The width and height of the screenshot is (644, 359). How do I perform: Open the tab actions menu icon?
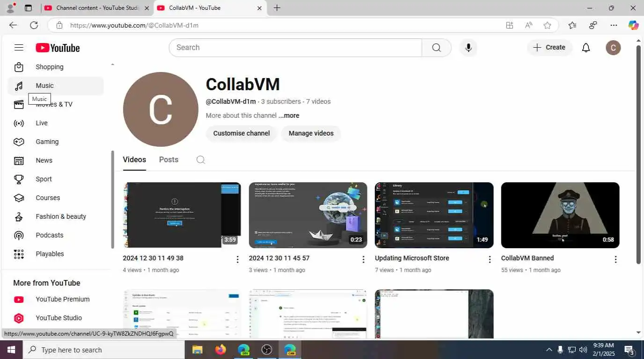28,8
